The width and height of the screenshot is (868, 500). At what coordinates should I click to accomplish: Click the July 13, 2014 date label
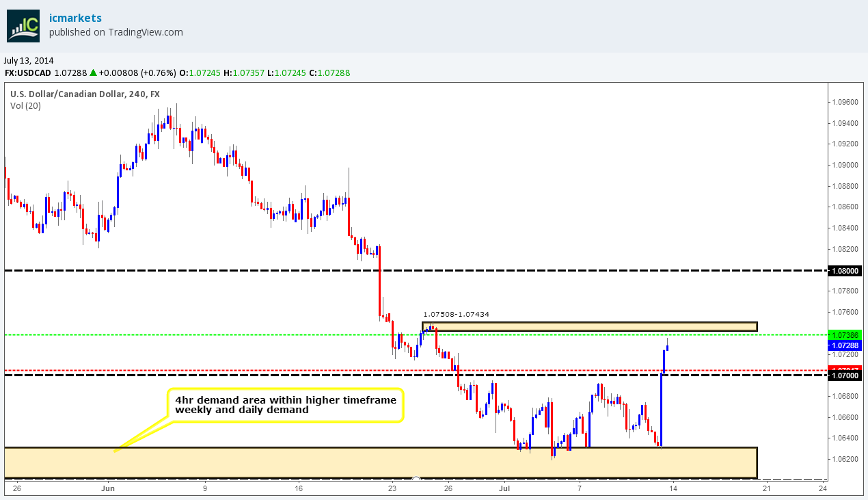[x=29, y=61]
